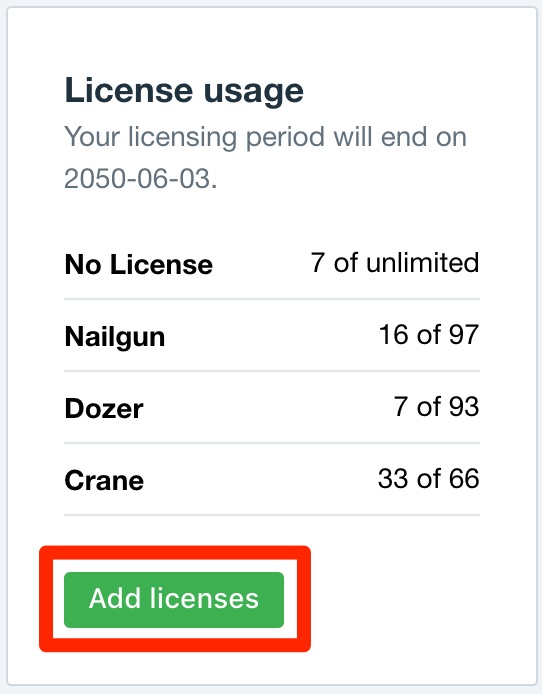The width and height of the screenshot is (542, 694).
Task: Click the divider line below No License row
Action: pos(272,299)
